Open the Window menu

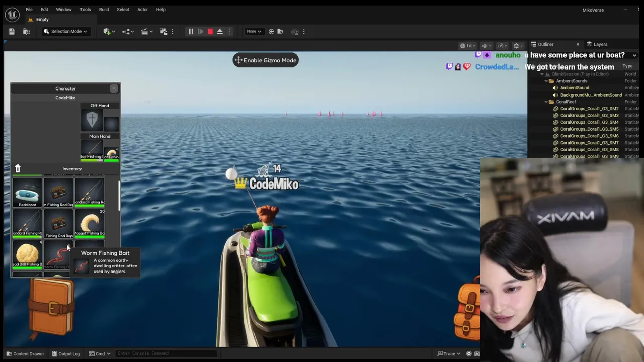pyautogui.click(x=63, y=10)
